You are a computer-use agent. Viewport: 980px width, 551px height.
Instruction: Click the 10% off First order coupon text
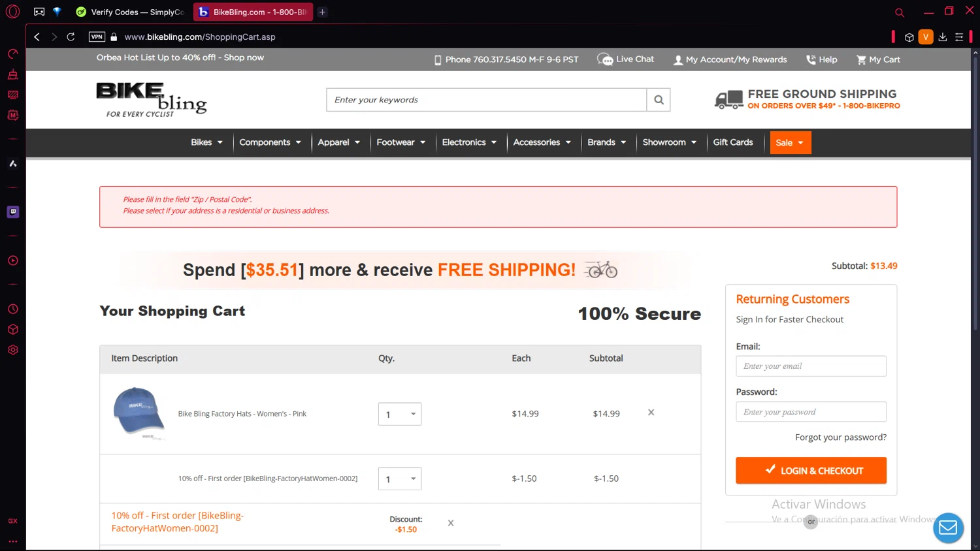click(177, 522)
